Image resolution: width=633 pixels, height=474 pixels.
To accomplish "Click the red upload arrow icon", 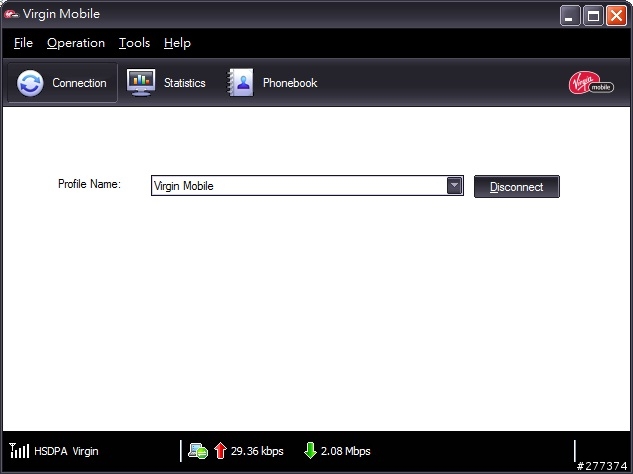I will click(x=220, y=451).
